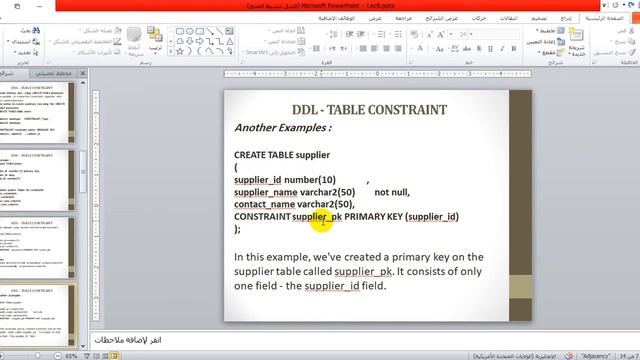Viewport: 640px width, 360px height.
Task: Open Section (مقطع) dropdown
Action: [551, 53]
